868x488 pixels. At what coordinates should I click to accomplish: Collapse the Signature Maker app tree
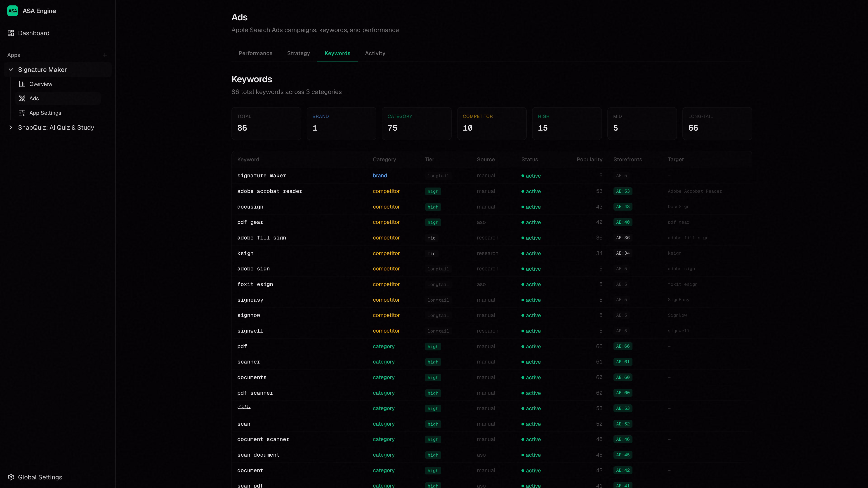tap(11, 70)
